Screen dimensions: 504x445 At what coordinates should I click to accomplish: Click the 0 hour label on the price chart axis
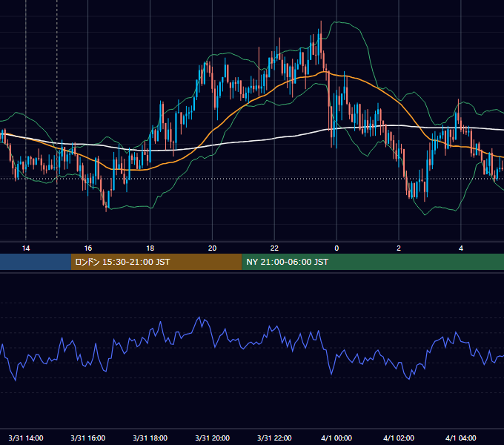(x=336, y=248)
